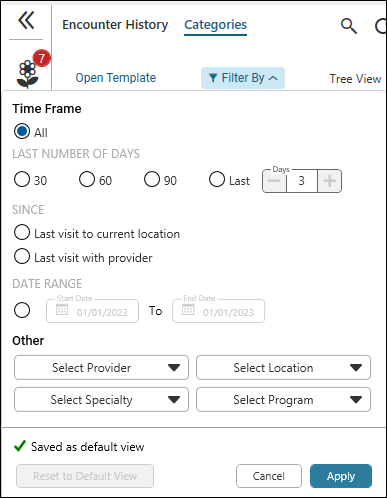The height and width of the screenshot is (498, 387).
Task: Open the Select Program dropdown
Action: tap(283, 399)
